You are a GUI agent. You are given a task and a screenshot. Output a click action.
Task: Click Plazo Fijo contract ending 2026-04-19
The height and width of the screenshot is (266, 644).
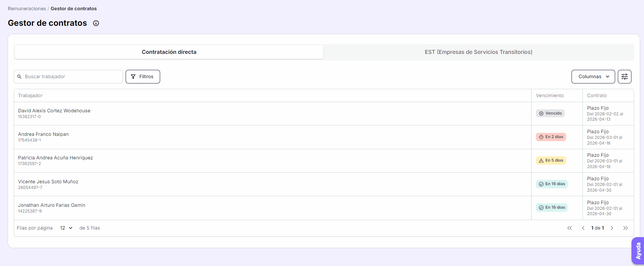(608, 161)
